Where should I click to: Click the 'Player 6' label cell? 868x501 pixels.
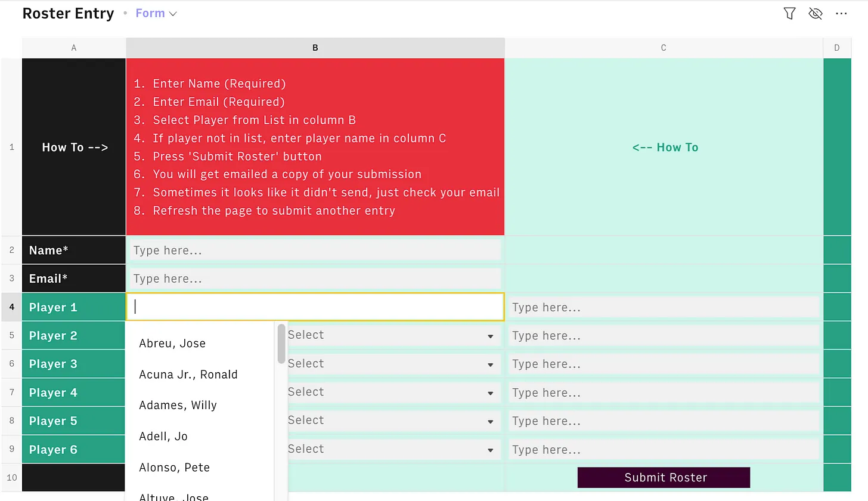coord(74,450)
